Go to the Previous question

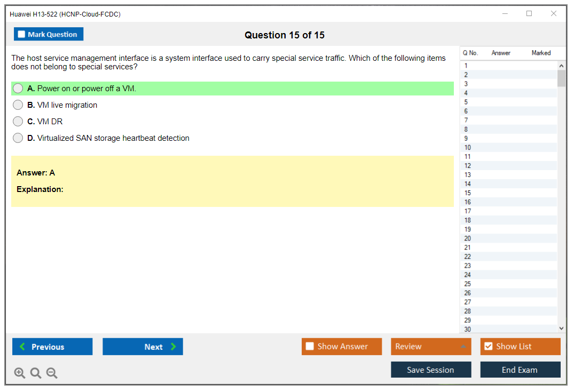click(x=52, y=347)
